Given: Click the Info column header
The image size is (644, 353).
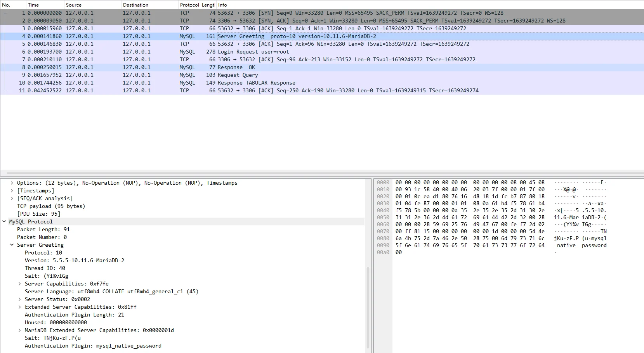Looking at the screenshot, I should (222, 5).
